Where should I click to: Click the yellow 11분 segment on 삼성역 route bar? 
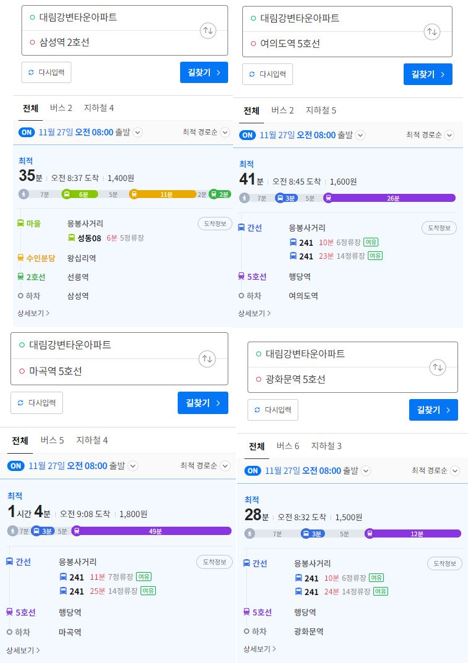163,194
